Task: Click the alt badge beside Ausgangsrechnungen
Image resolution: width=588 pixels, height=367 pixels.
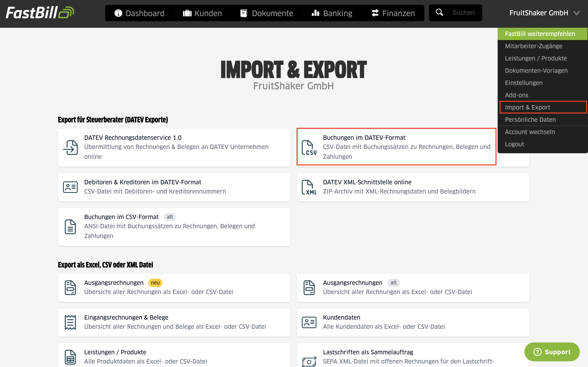Action: click(394, 283)
